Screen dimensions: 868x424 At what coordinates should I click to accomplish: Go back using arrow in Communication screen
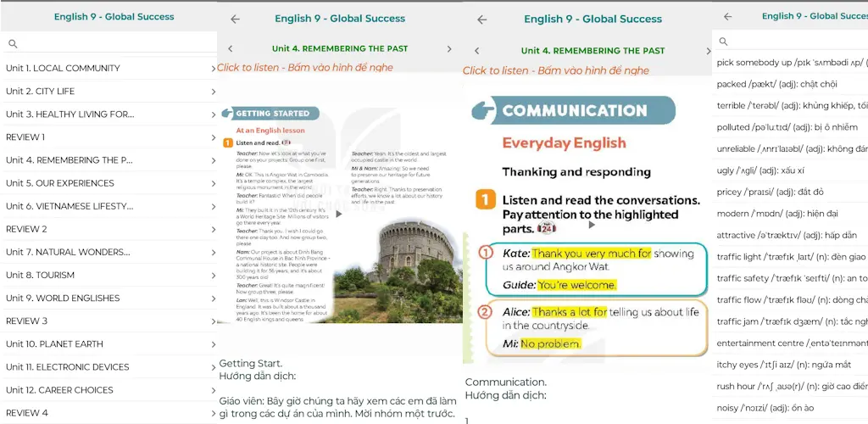point(481,20)
